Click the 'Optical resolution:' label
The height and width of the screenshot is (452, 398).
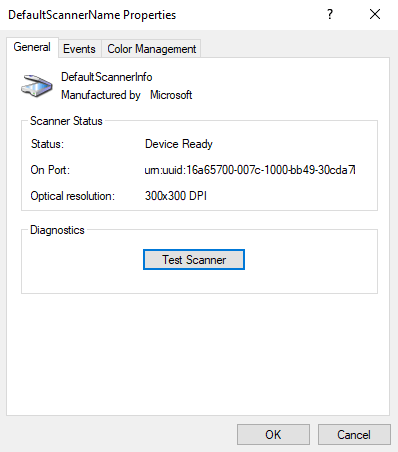(x=72, y=196)
